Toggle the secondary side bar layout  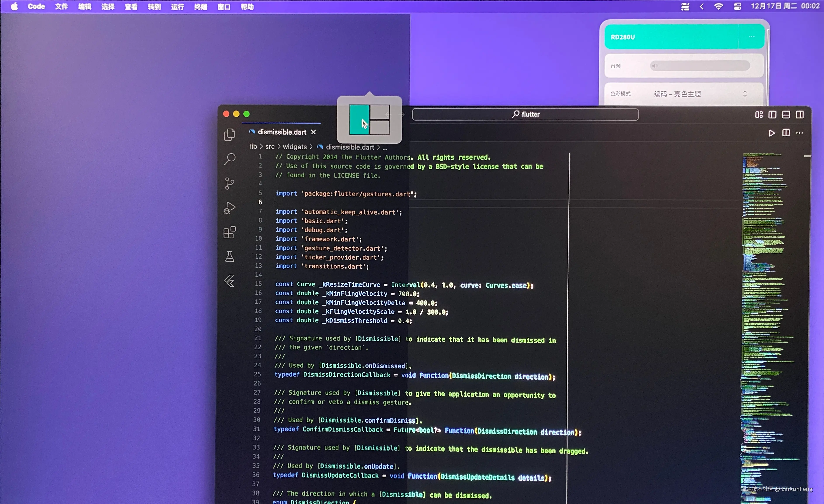[800, 115]
